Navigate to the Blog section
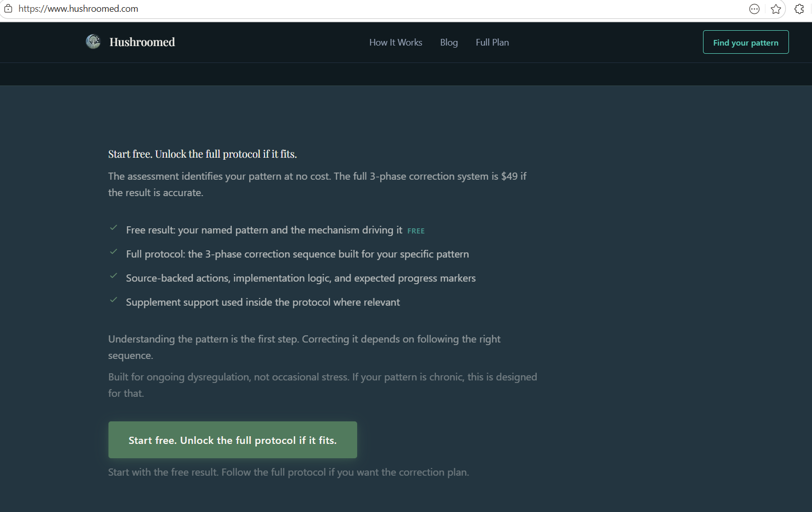 449,42
